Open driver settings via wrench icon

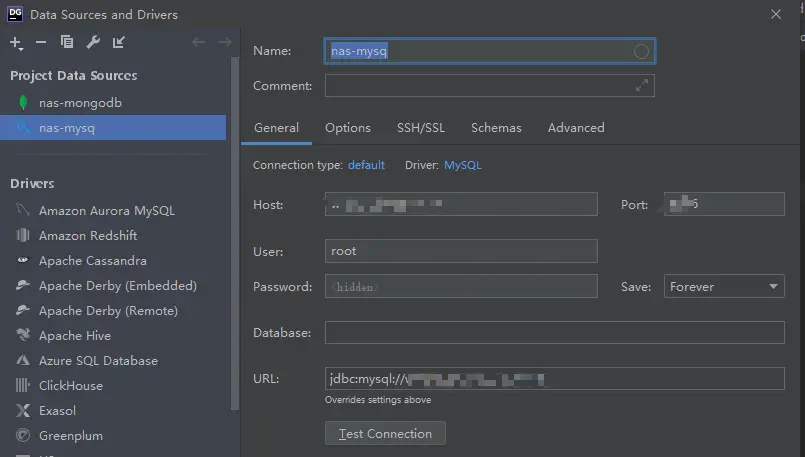93,42
